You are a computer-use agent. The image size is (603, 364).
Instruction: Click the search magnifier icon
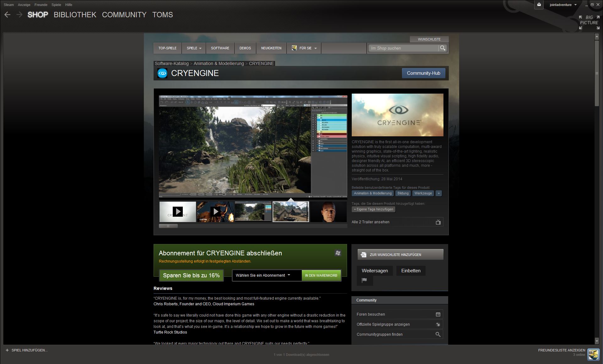[x=443, y=48]
